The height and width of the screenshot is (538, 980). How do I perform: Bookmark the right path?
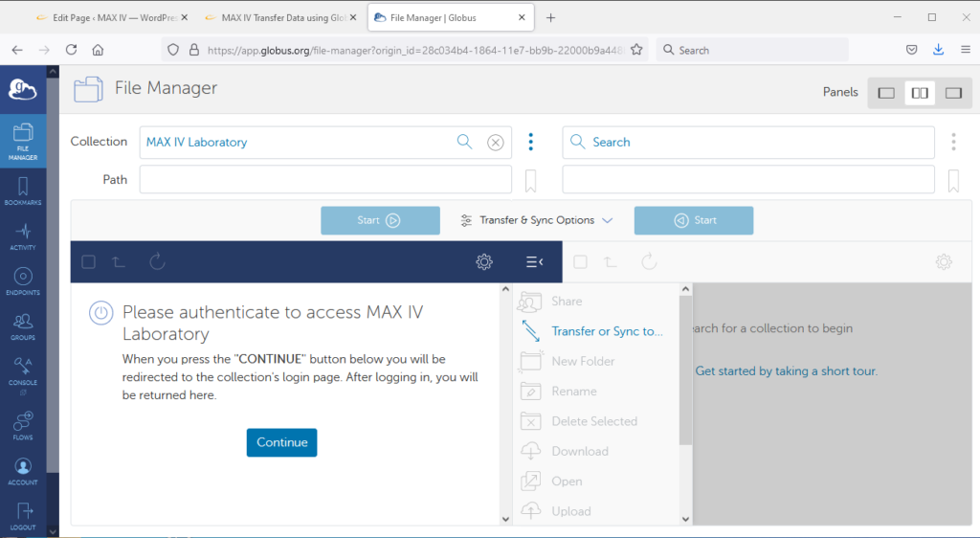pyautogui.click(x=954, y=181)
